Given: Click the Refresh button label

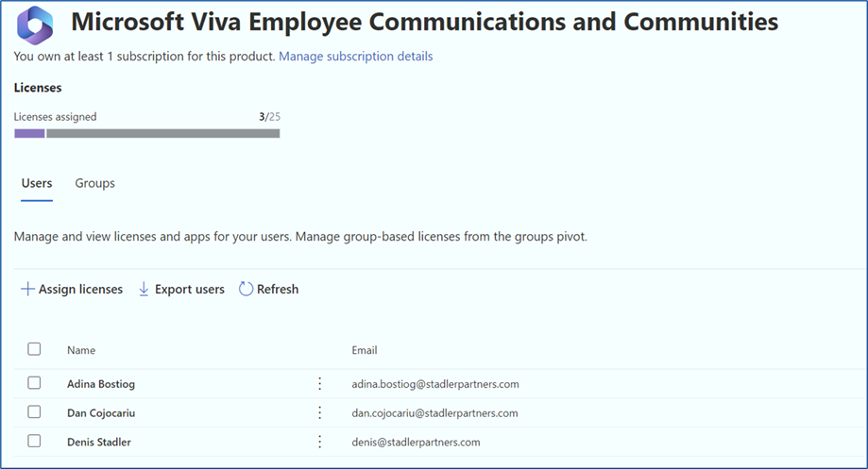Looking at the screenshot, I should (278, 290).
